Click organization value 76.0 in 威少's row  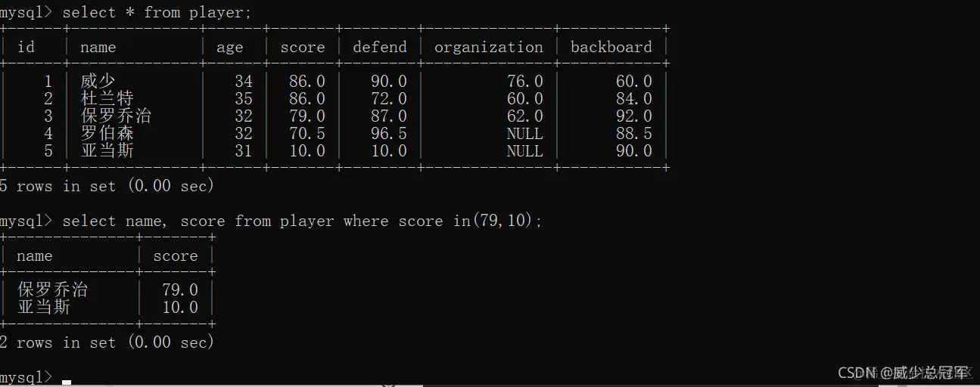click(x=525, y=81)
